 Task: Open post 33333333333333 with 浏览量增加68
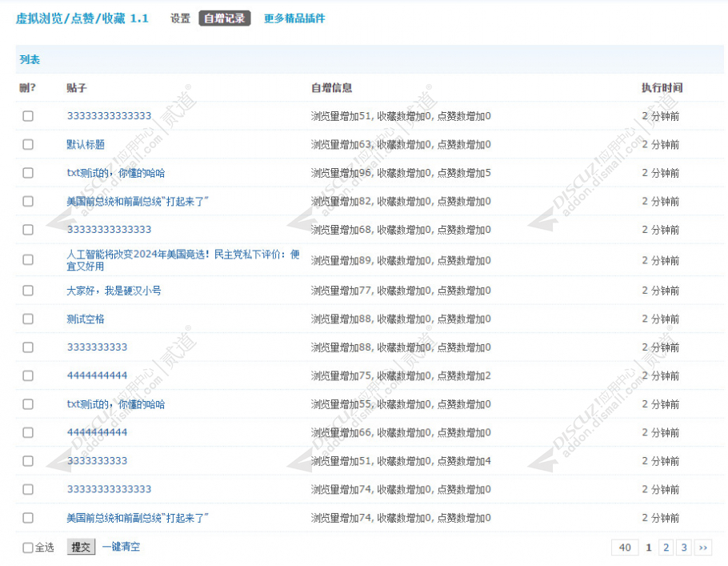tap(109, 230)
